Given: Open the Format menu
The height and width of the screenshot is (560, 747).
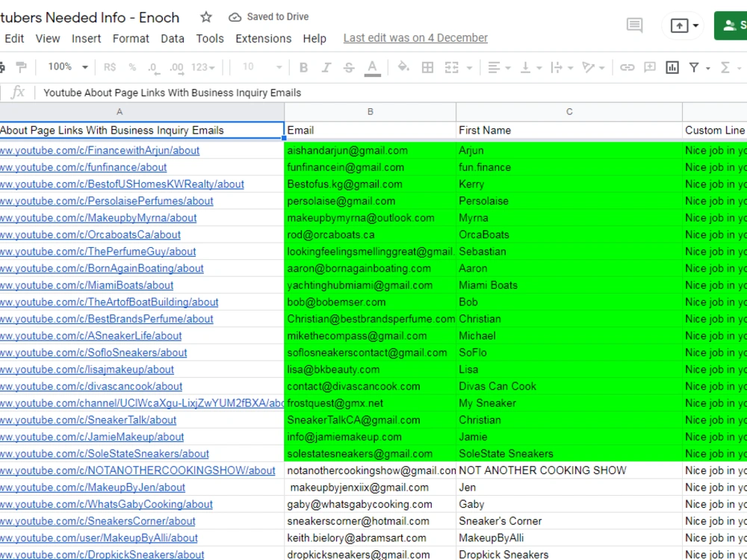Looking at the screenshot, I should point(131,39).
